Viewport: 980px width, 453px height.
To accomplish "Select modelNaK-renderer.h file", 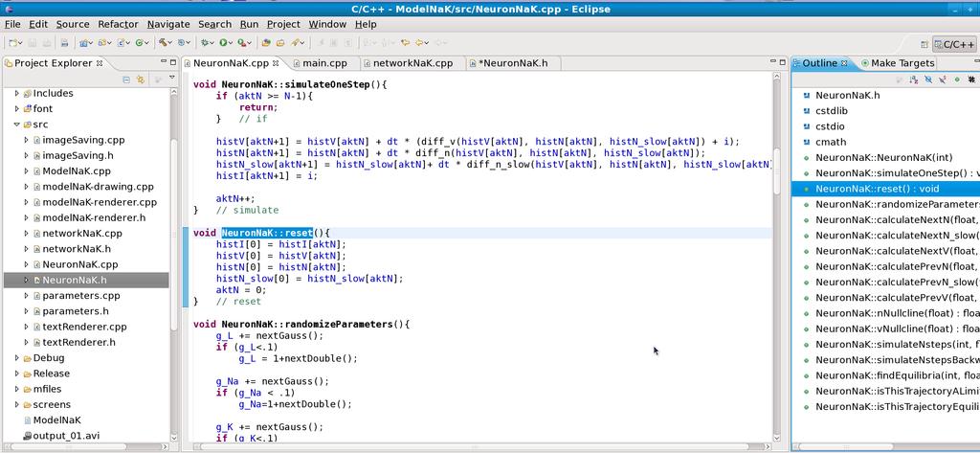I will pyautogui.click(x=94, y=217).
